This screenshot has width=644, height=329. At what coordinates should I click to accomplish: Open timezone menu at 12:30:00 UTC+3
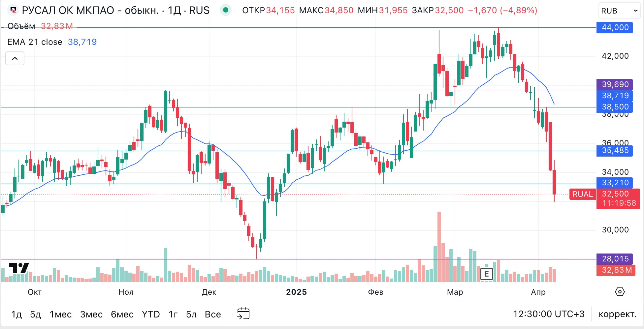point(549,314)
